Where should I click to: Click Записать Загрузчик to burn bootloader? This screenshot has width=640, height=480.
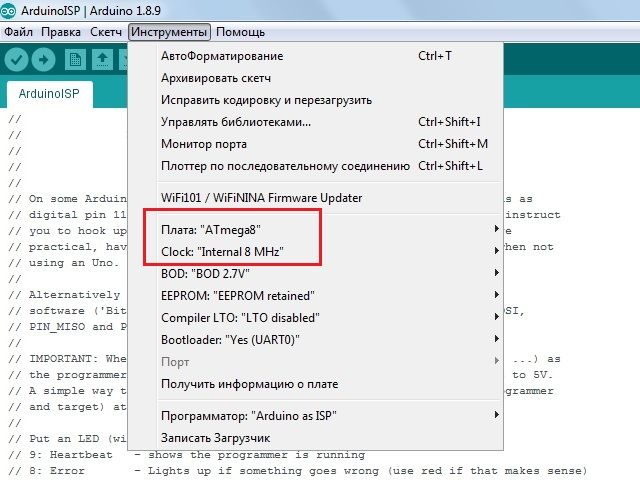tap(316, 438)
